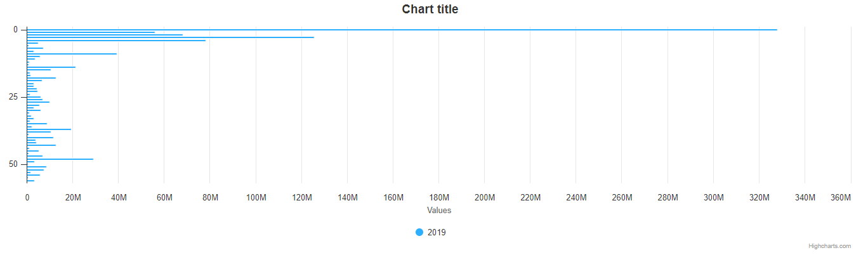Click the blue 2019 legend marker
This screenshot has width=868, height=255.
pyautogui.click(x=419, y=232)
